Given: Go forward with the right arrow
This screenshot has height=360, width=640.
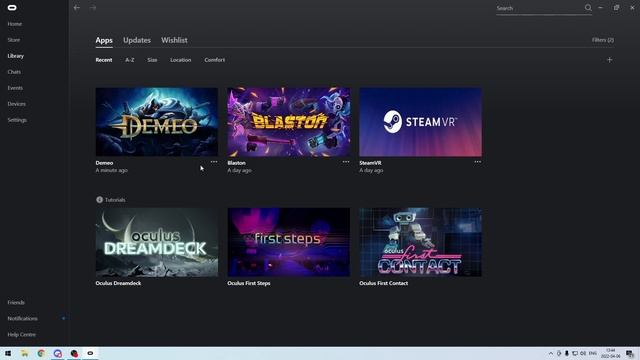Looking at the screenshot, I should [x=93, y=8].
